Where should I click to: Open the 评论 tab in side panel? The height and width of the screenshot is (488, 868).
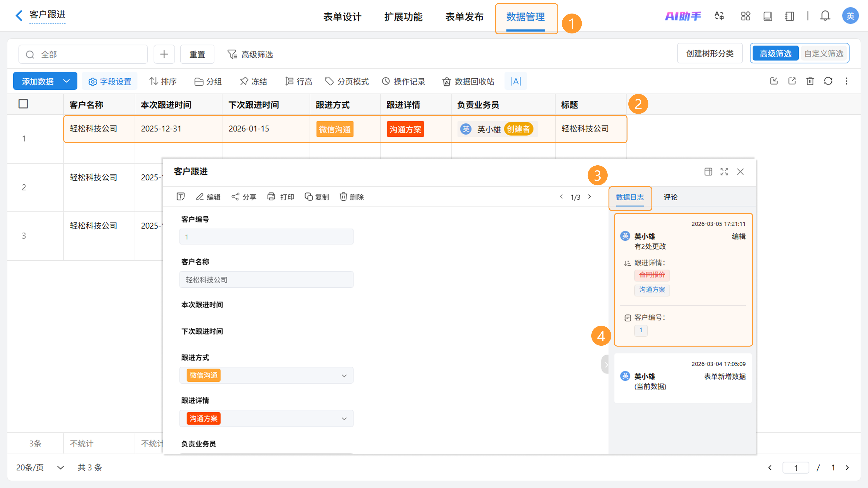[x=670, y=197]
